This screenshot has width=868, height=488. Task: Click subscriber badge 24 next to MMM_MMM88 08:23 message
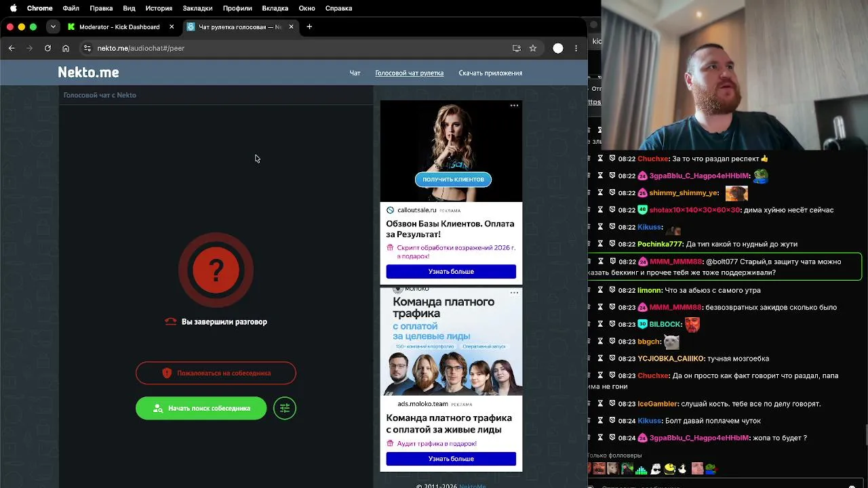[x=643, y=307]
